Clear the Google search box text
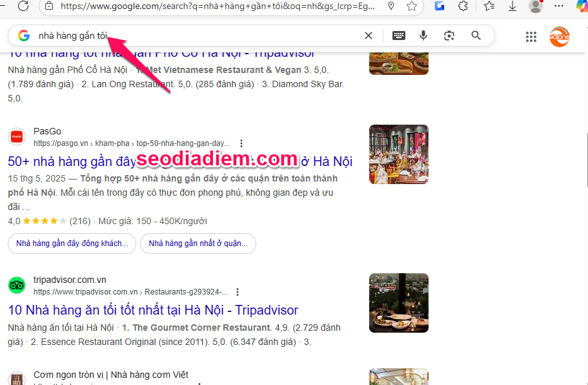Screen dimensions: 588x385 [369, 36]
